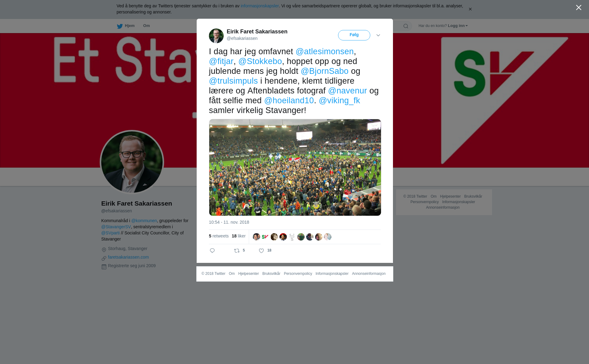
Task: Expand the tweet options chevron next to Følg
Action: tap(378, 35)
